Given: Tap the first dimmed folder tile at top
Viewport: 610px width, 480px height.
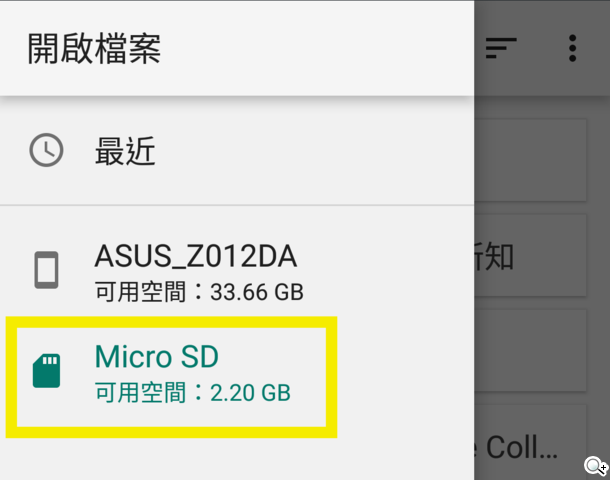Looking at the screenshot, I should (530, 160).
